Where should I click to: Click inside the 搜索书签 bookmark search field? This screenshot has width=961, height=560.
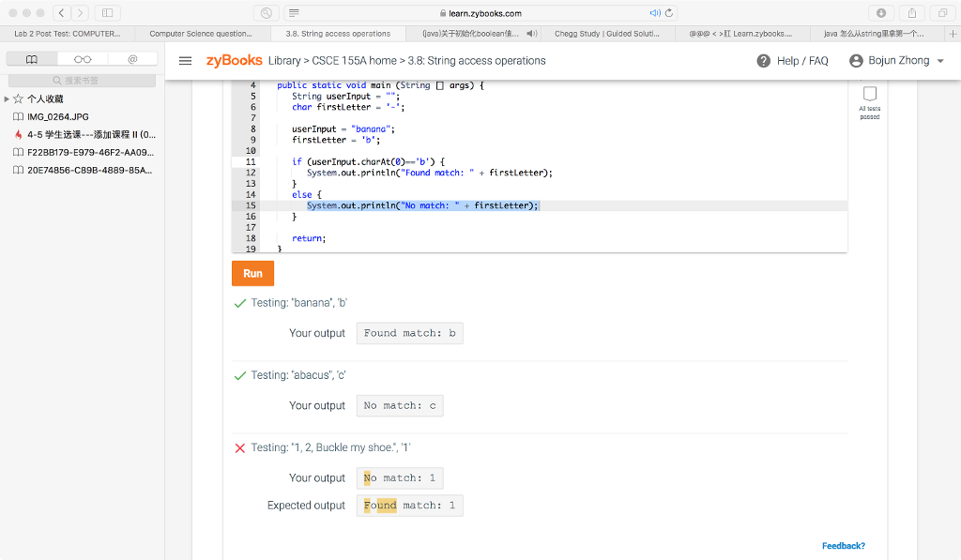[x=80, y=80]
